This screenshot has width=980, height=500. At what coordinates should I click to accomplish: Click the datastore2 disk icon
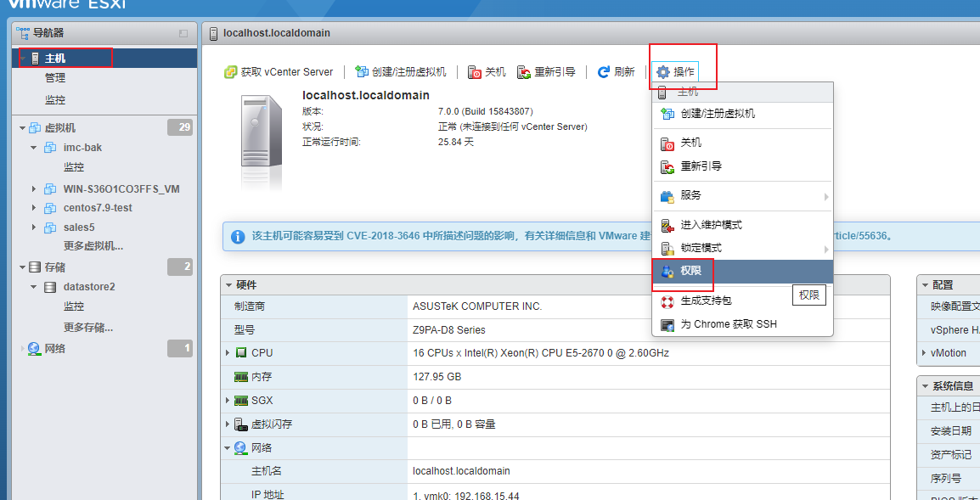[50, 287]
